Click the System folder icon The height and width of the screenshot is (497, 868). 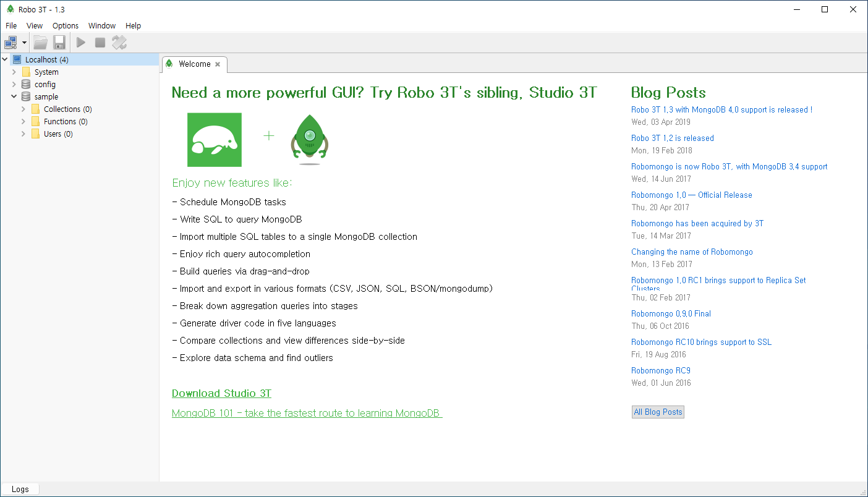pos(26,72)
